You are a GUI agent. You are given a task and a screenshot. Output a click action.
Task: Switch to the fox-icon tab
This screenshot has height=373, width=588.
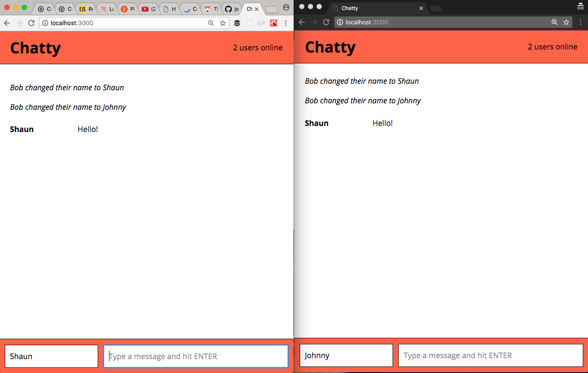click(211, 9)
